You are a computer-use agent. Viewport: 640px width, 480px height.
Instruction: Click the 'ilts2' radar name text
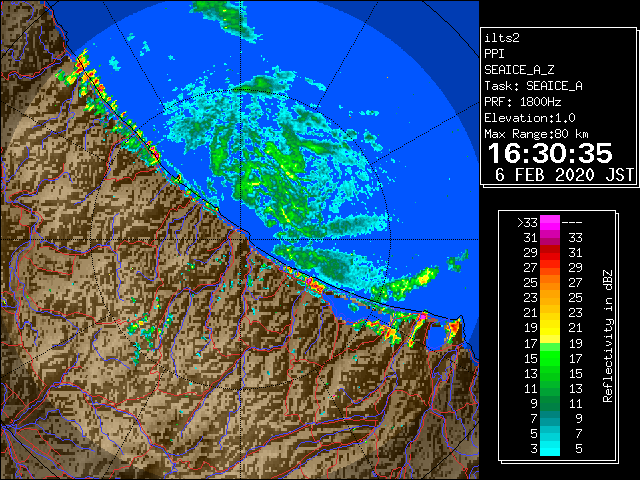(502, 38)
